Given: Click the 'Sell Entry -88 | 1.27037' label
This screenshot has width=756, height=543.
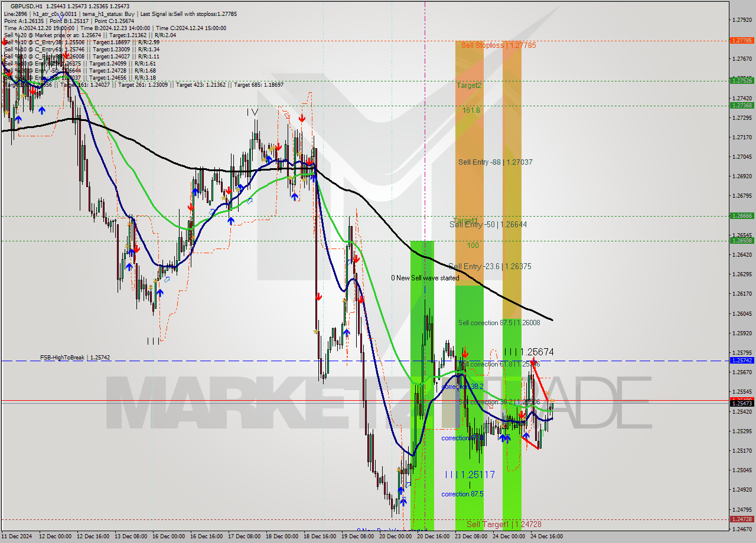Looking at the screenshot, I should [495, 162].
